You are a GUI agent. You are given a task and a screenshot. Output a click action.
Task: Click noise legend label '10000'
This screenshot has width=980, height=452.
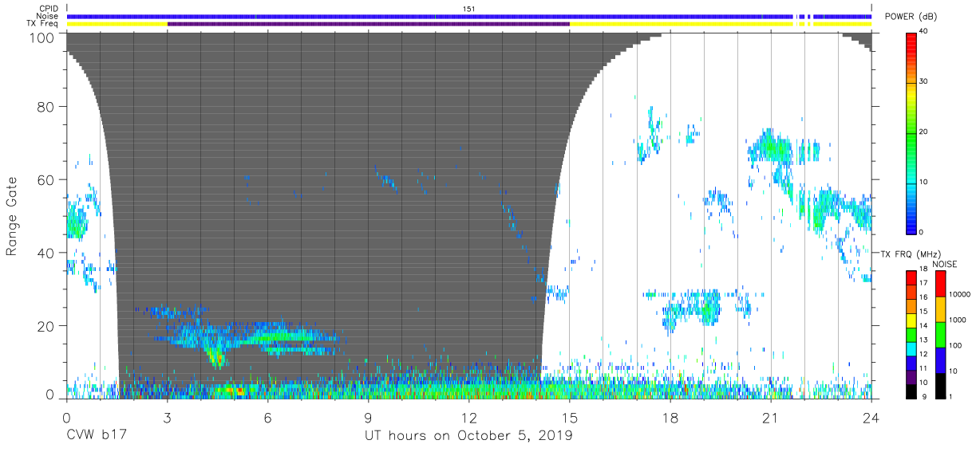point(958,293)
